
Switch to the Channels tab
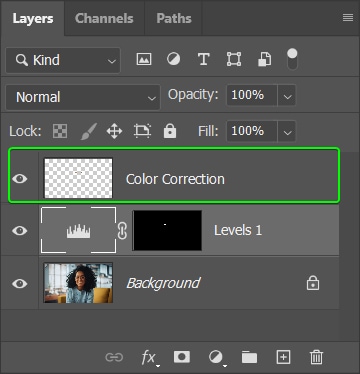[104, 18]
